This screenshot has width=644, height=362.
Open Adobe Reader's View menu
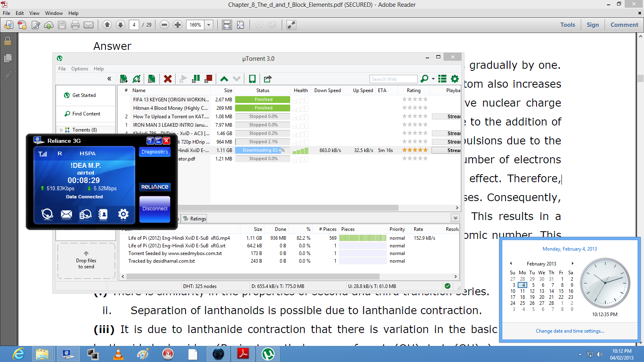click(34, 13)
